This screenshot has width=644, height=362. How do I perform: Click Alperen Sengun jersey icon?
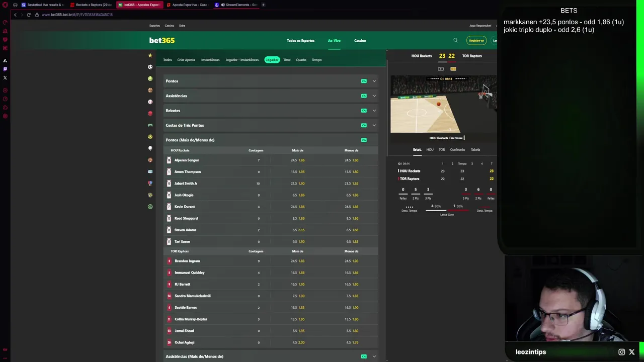coord(169,160)
